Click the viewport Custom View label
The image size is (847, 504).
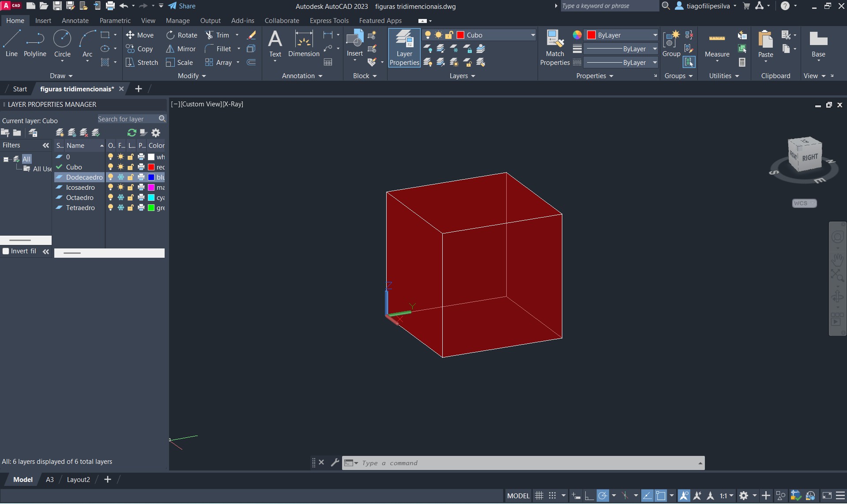pyautogui.click(x=201, y=104)
